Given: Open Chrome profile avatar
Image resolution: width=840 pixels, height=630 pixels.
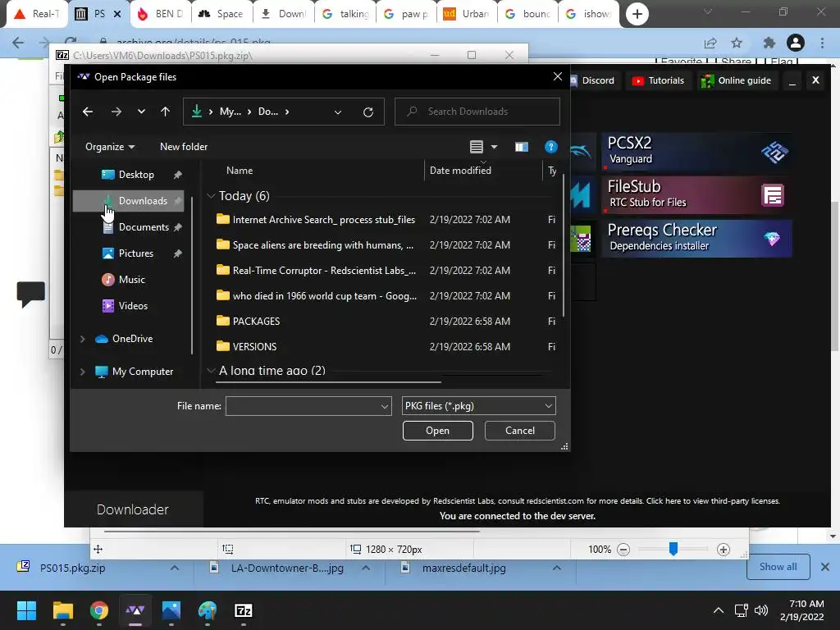Looking at the screenshot, I should [x=796, y=43].
